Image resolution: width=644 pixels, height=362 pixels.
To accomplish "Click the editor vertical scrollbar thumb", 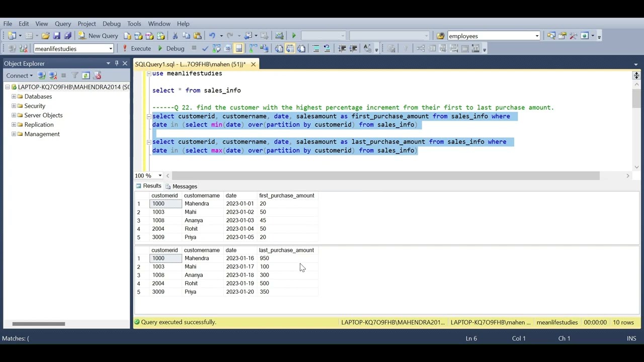I will pos(636,99).
